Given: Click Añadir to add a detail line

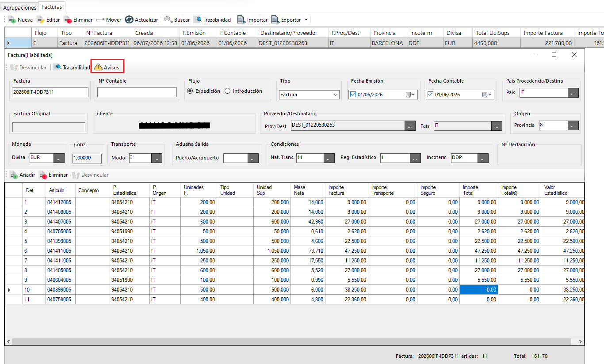Looking at the screenshot, I should tap(22, 175).
